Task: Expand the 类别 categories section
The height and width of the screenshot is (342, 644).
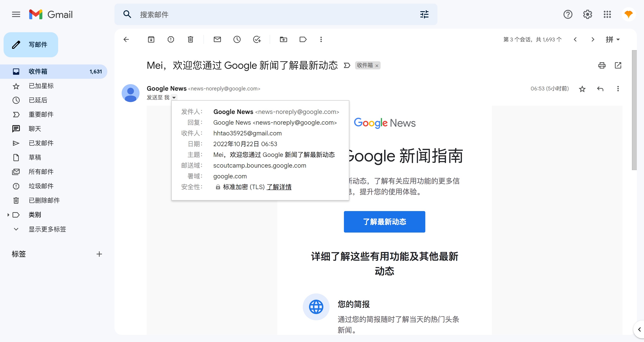Action: point(8,215)
